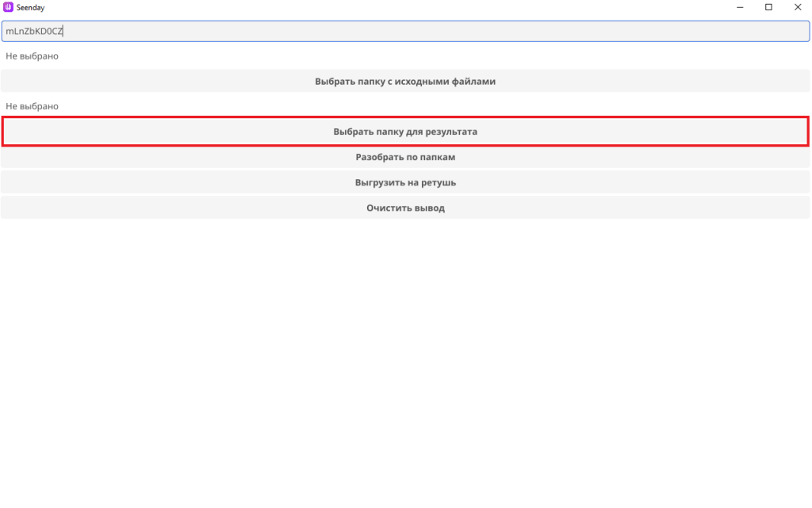Close the Seenday window

pyautogui.click(x=797, y=7)
